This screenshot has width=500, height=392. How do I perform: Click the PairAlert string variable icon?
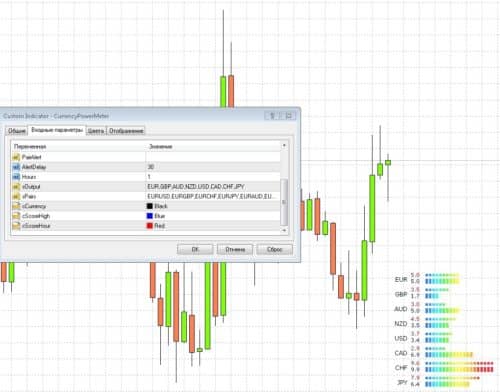click(x=16, y=157)
